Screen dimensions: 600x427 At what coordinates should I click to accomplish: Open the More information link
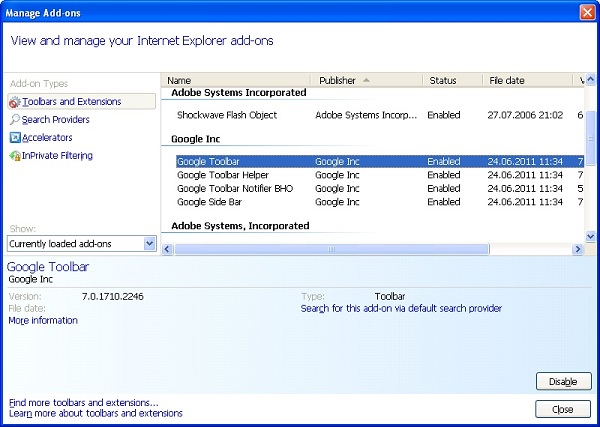pos(43,320)
